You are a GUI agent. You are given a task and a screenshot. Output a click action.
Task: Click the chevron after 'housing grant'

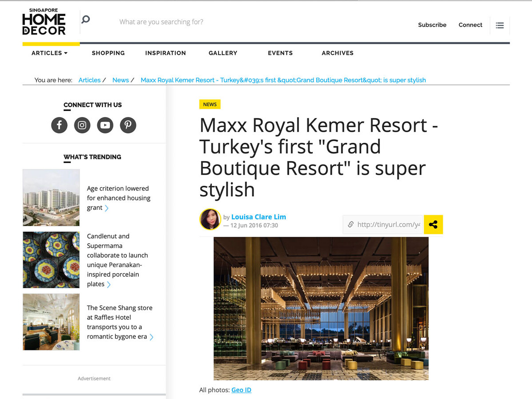click(x=107, y=208)
